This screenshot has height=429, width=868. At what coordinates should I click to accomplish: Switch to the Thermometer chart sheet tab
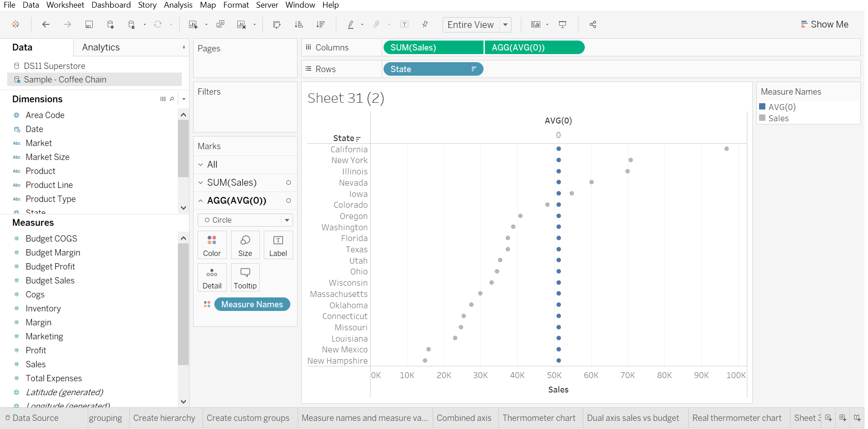click(x=539, y=418)
